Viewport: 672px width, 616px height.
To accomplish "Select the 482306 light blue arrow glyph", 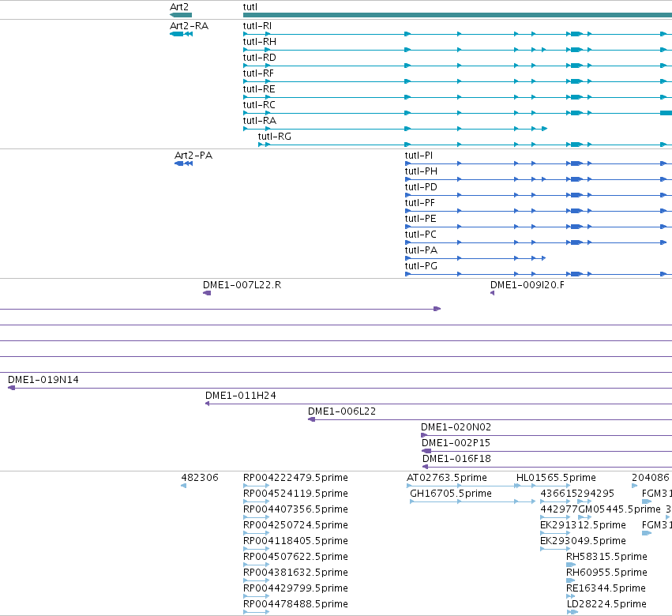I will (184, 486).
